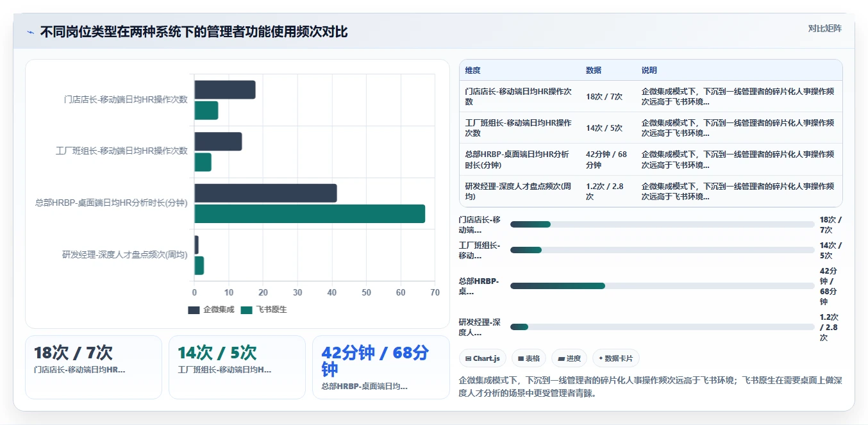The image size is (868, 425).
Task: Click table cell 42分钟 / 68分钟
Action: [606, 160]
